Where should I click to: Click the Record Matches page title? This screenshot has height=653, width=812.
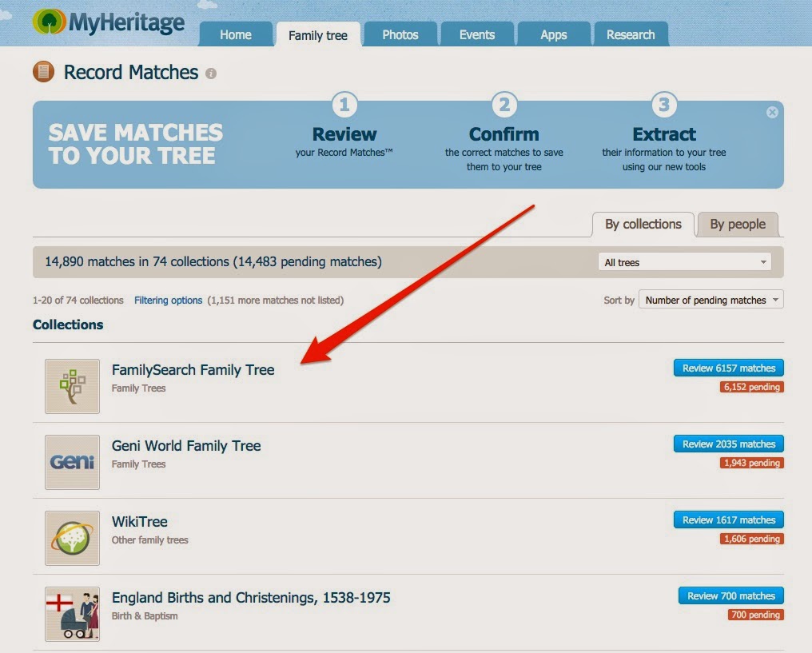pyautogui.click(x=131, y=72)
